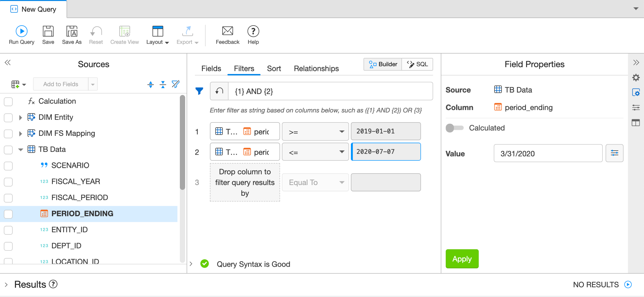Switch to SQL mode

point(417,64)
